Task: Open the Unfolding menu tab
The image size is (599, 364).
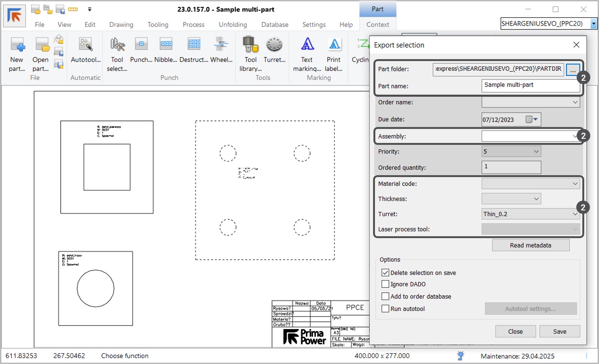Action: (232, 25)
